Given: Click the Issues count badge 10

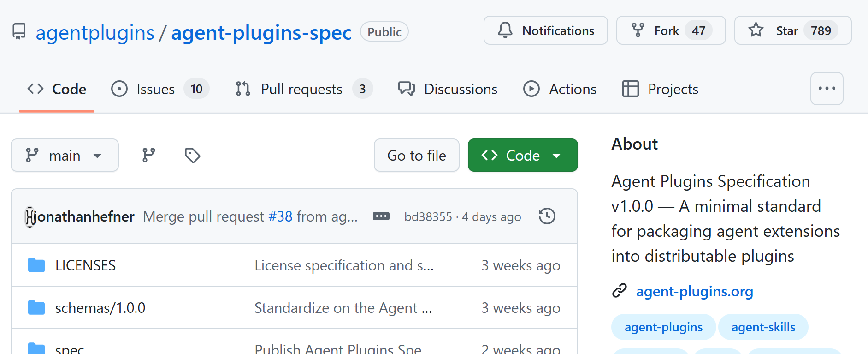Looking at the screenshot, I should pos(197,89).
